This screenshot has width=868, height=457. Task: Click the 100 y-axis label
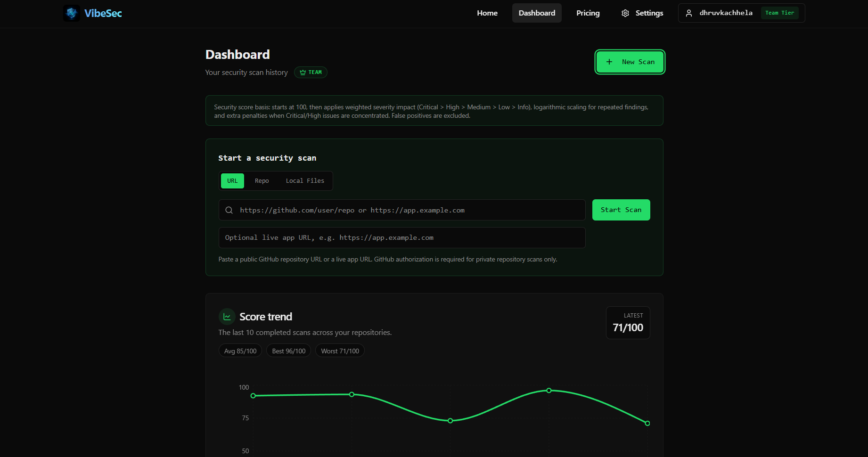click(x=244, y=387)
